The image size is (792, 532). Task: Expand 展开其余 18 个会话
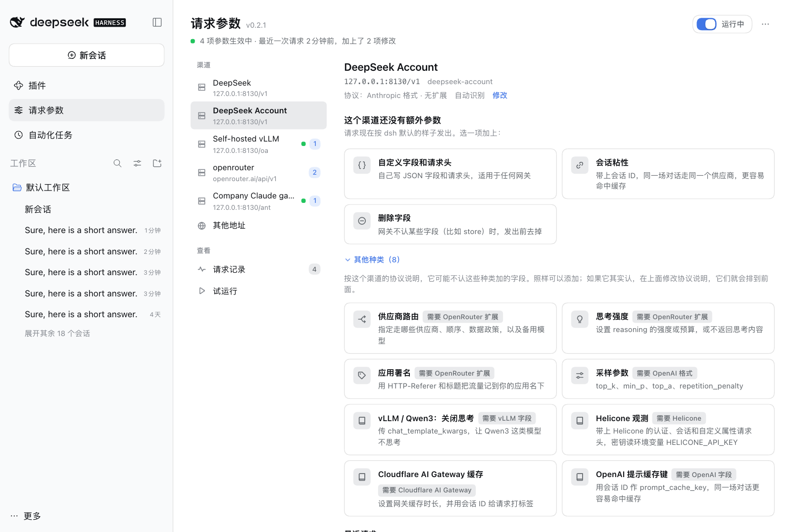coord(57,334)
